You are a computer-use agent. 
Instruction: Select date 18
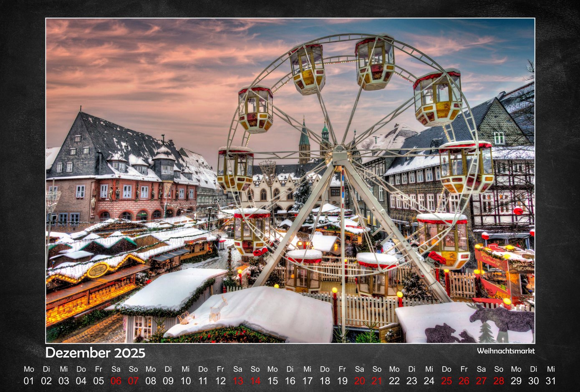point(325,381)
